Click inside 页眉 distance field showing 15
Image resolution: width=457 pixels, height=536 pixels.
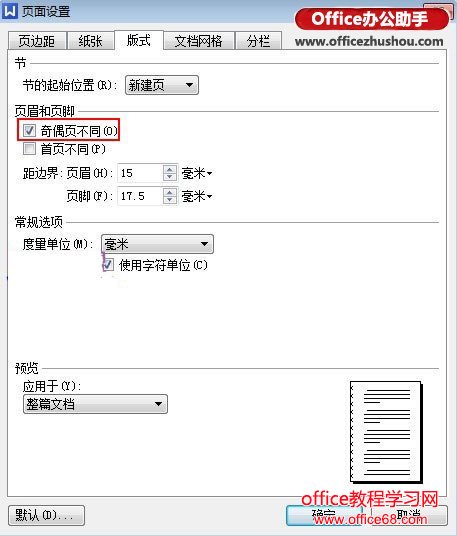pyautogui.click(x=140, y=173)
